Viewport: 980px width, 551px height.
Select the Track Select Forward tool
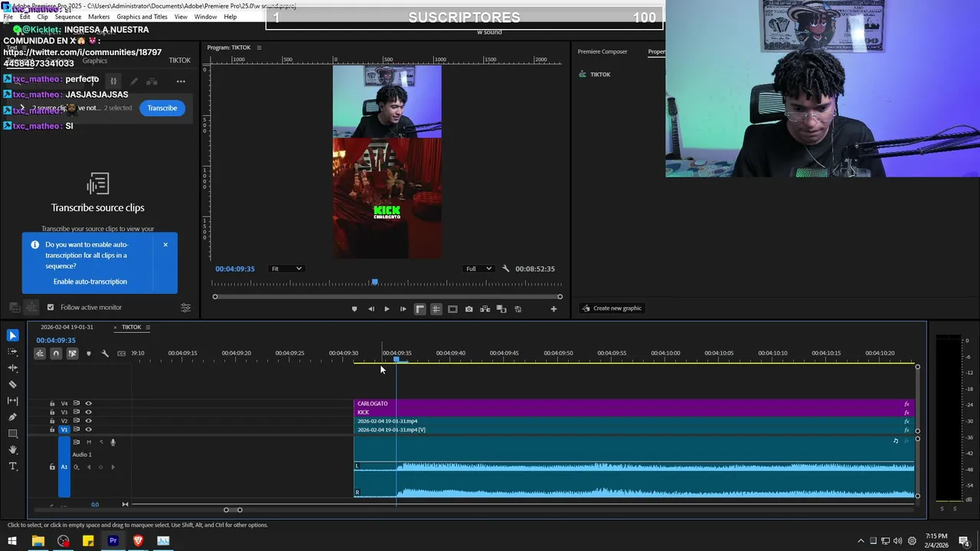(12, 352)
